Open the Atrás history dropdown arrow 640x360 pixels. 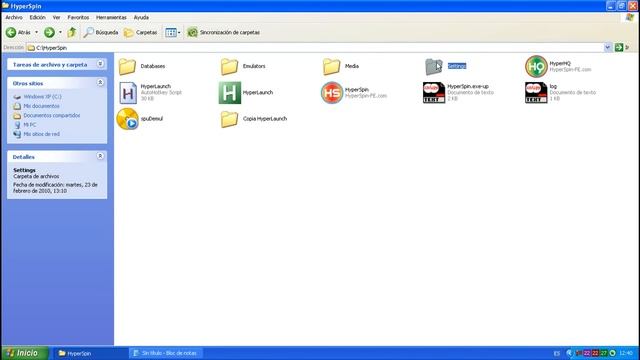(36, 32)
